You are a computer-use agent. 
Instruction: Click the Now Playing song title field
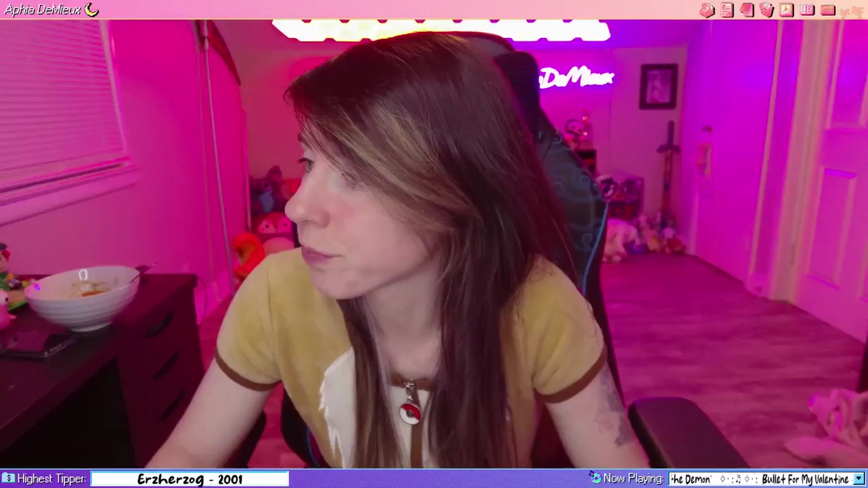click(761, 479)
